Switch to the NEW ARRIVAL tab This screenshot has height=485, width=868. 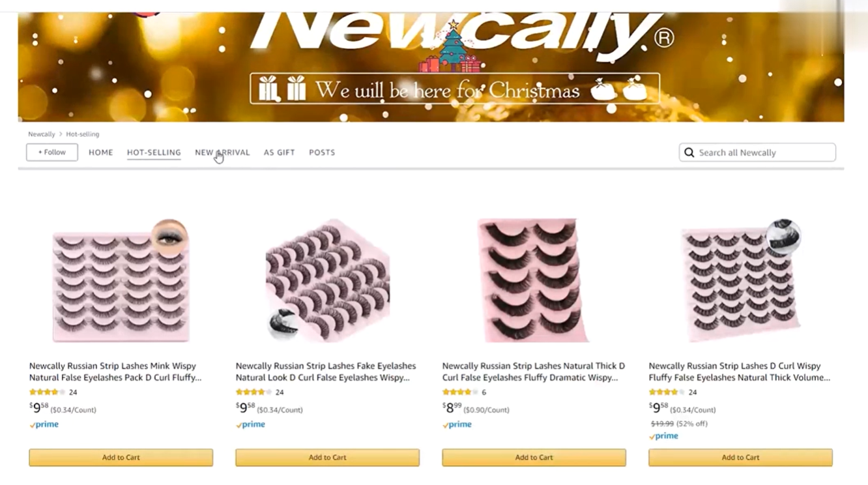click(222, 153)
